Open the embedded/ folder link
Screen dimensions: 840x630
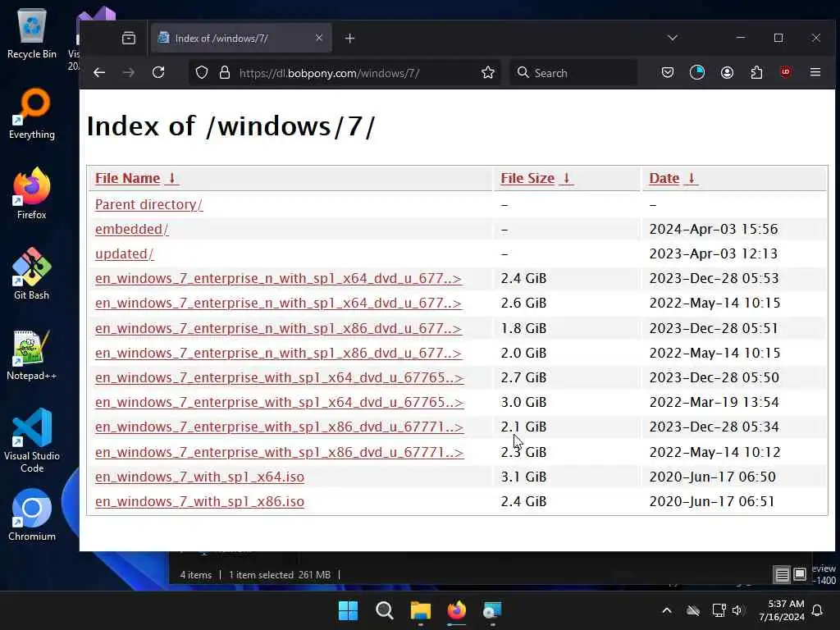pyautogui.click(x=132, y=230)
